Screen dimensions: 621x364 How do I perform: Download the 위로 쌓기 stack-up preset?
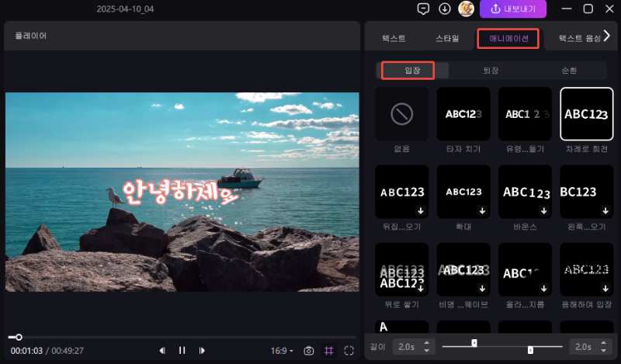coord(421,289)
